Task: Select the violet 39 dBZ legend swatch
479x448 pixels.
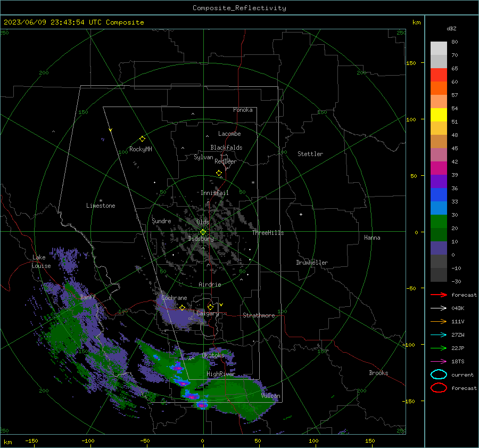Action: (439, 181)
